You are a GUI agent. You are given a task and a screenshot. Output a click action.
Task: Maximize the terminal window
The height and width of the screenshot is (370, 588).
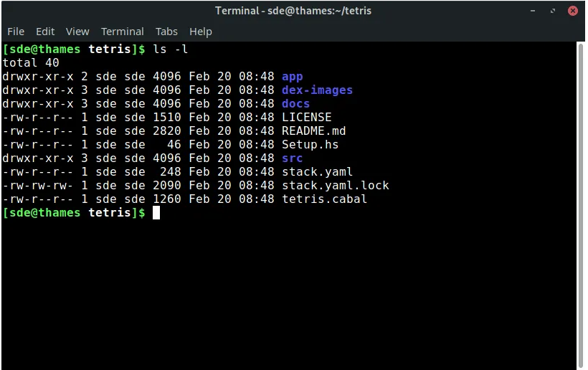click(x=553, y=11)
